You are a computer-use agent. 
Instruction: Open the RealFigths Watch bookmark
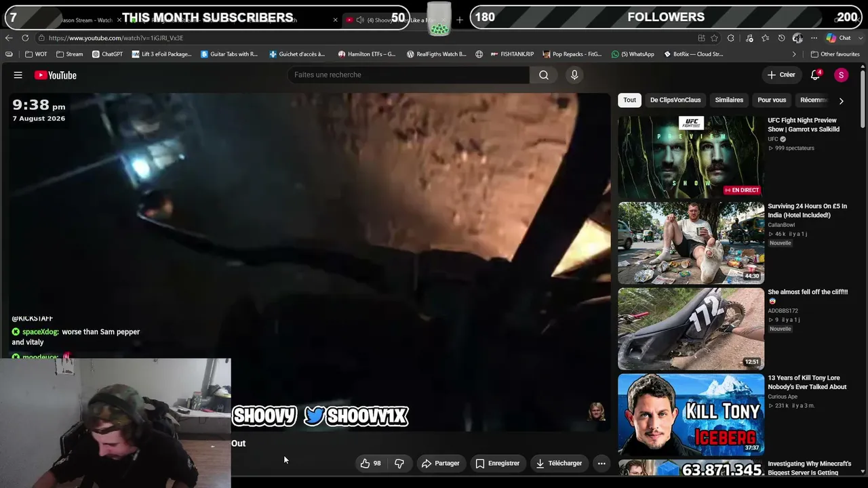[x=437, y=54]
